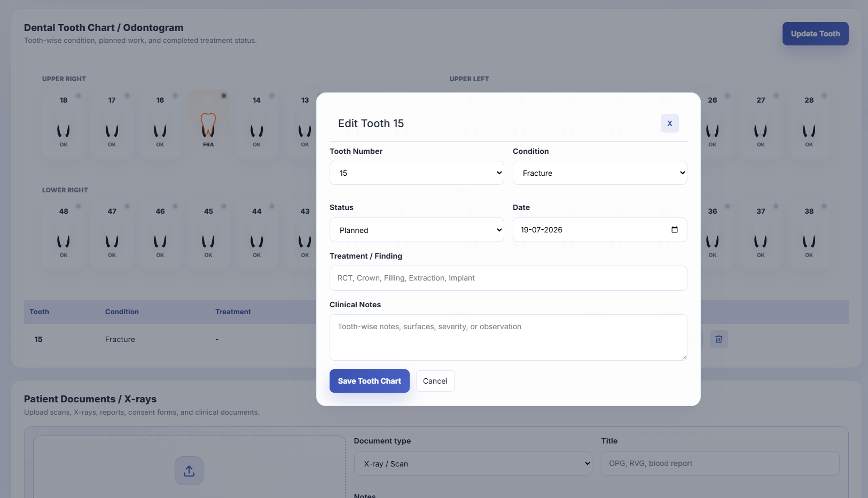
Task: Select tooth 16 in the odontogram
Action: (x=160, y=124)
